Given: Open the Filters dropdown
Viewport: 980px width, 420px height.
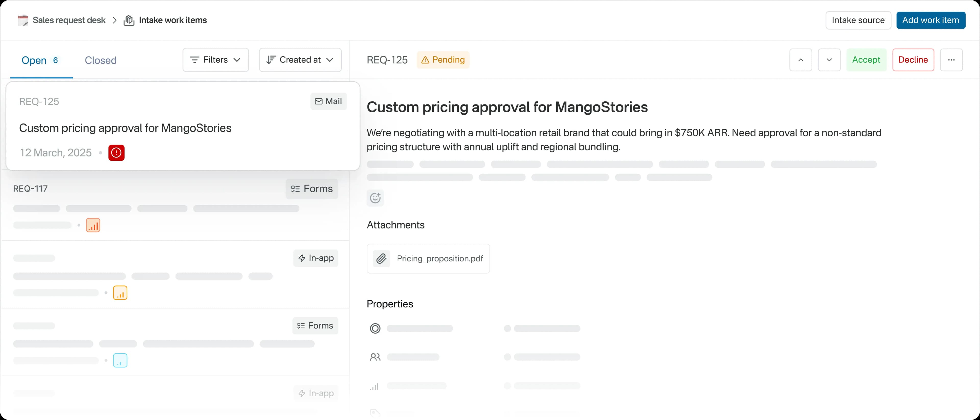Looking at the screenshot, I should click(x=215, y=60).
